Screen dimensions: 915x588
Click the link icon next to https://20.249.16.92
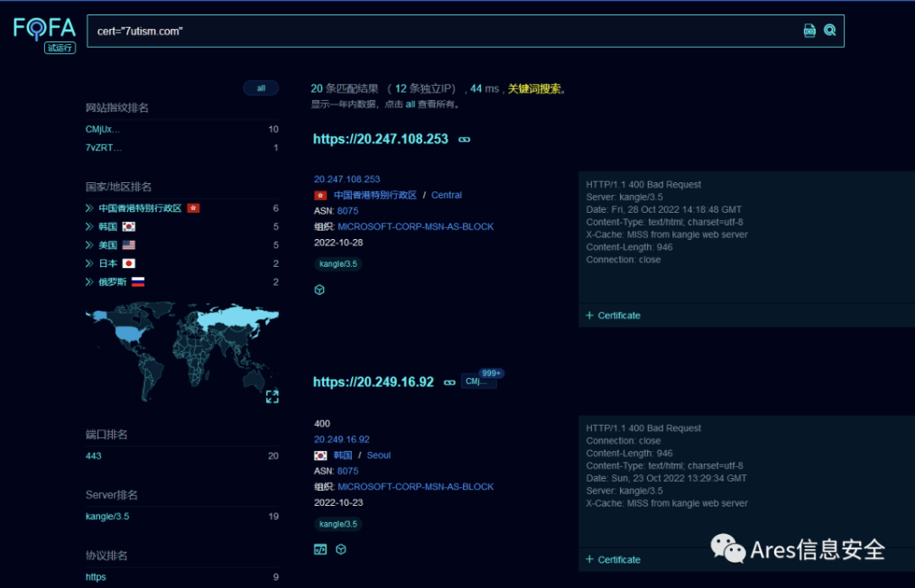(449, 382)
